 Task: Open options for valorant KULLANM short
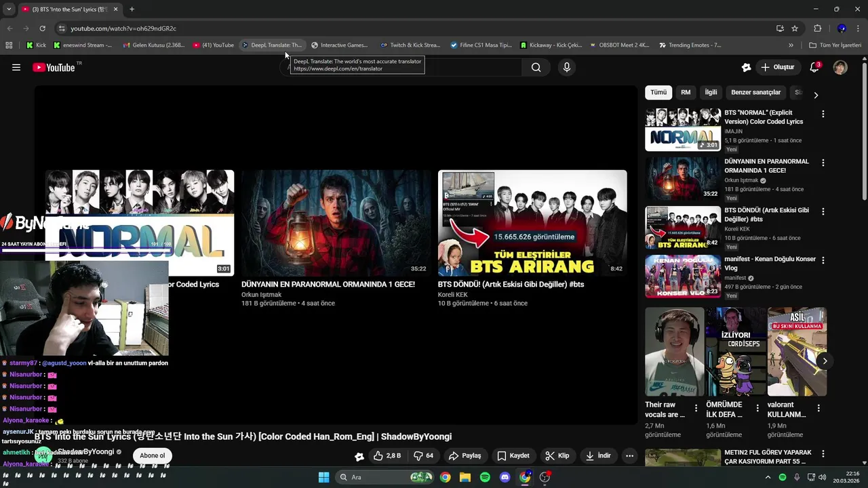click(x=818, y=408)
